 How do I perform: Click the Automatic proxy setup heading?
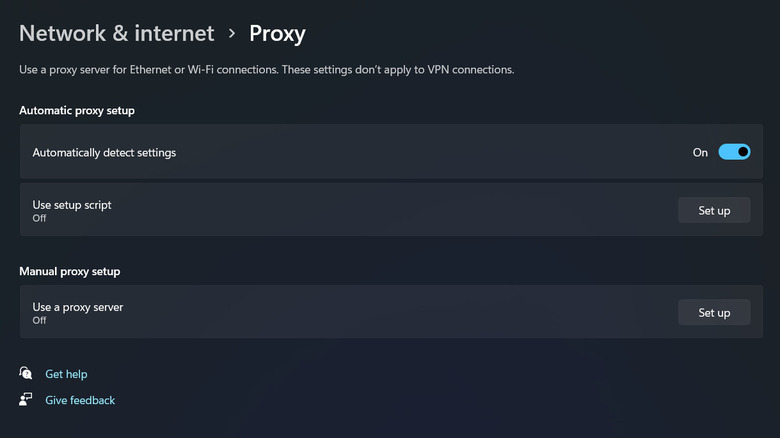[77, 110]
